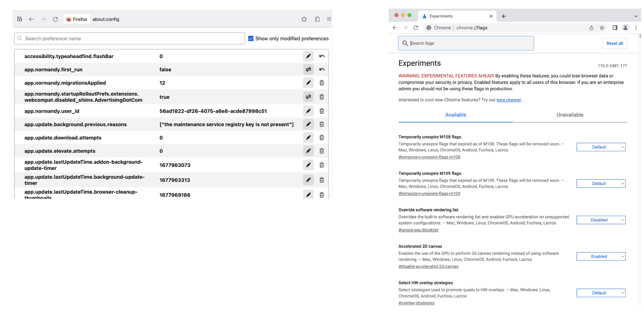Open the beta channel link

click(509, 100)
